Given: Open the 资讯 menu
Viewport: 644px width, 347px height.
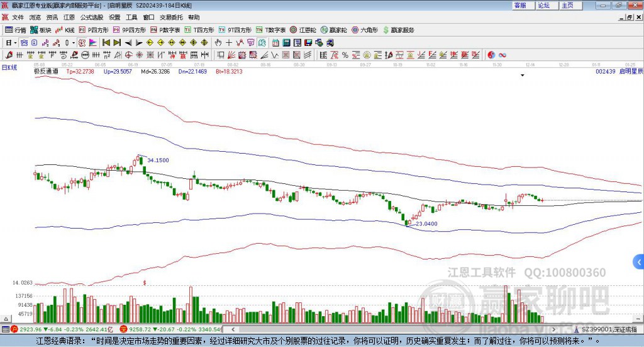Looking at the screenshot, I should (52, 17).
